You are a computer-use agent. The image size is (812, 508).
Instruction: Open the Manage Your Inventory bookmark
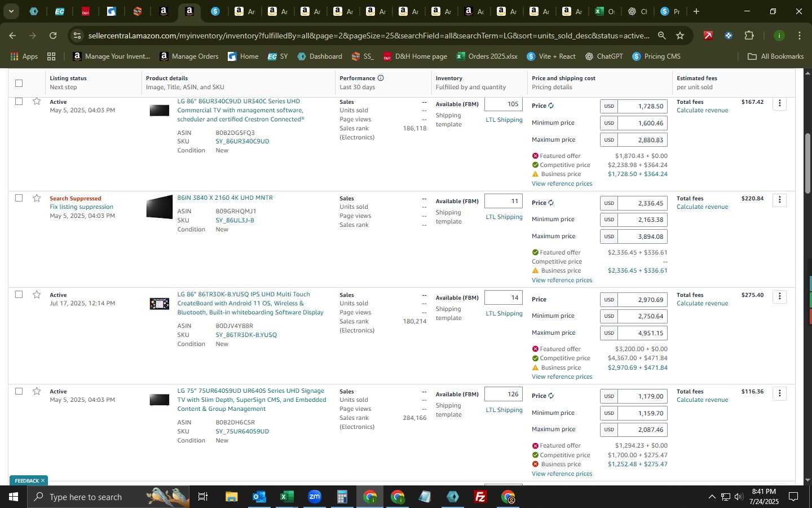[111, 56]
